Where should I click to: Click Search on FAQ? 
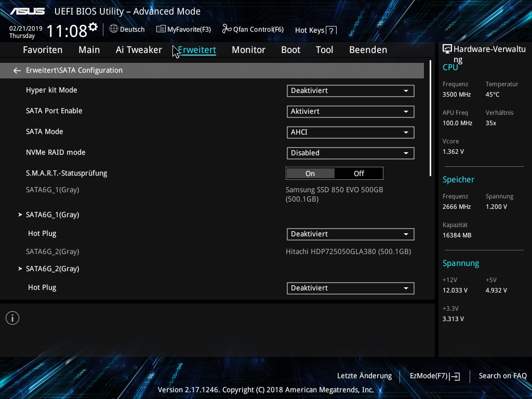tap(502, 376)
